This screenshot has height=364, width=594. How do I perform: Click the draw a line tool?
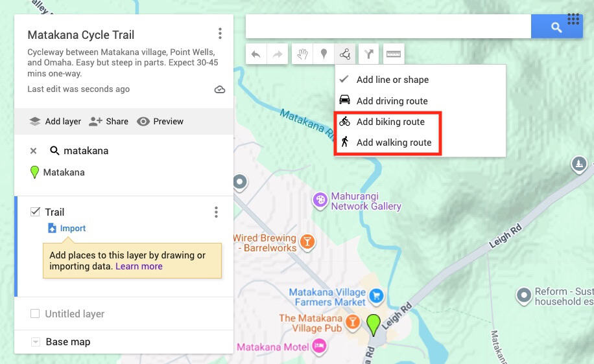click(346, 54)
